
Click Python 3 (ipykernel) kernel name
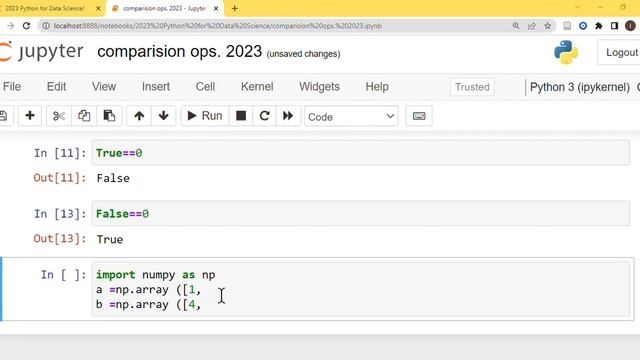tap(580, 87)
